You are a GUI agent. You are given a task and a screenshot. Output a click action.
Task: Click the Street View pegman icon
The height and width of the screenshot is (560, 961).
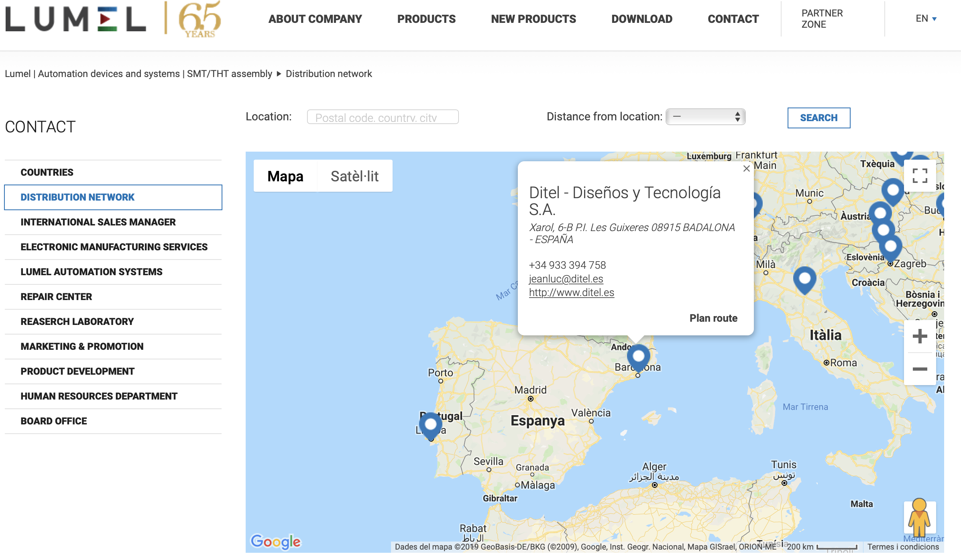[919, 517]
